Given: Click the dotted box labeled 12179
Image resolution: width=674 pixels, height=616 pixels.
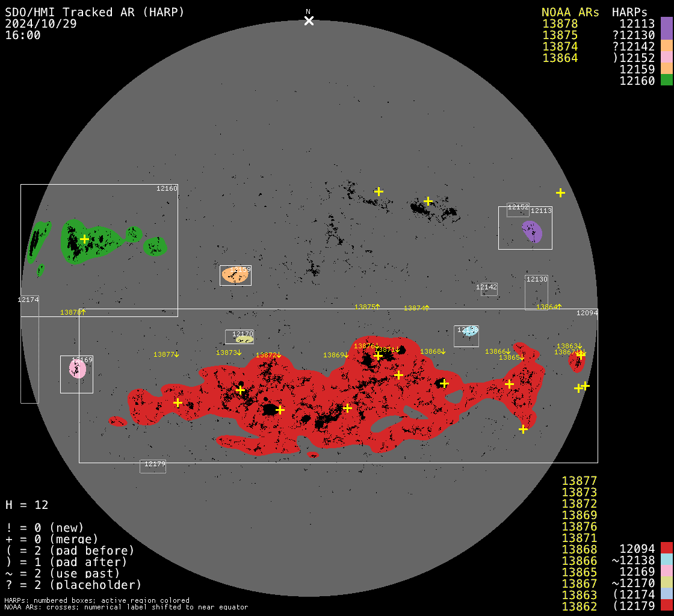Looking at the screenshot, I should point(153,466).
